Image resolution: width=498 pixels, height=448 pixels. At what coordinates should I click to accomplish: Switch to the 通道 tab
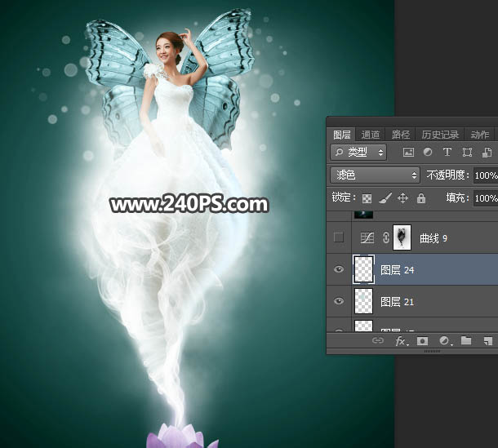(x=371, y=135)
